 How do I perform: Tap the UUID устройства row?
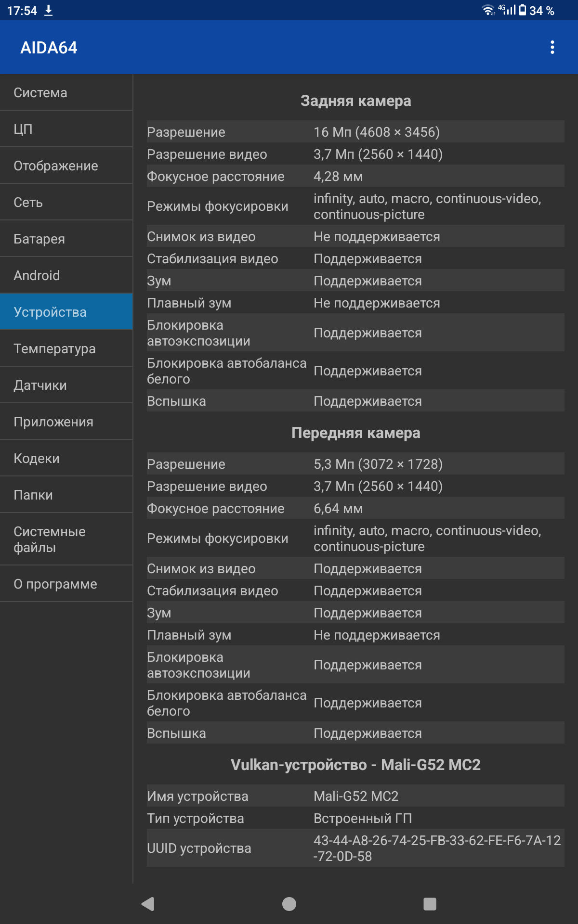[355, 848]
